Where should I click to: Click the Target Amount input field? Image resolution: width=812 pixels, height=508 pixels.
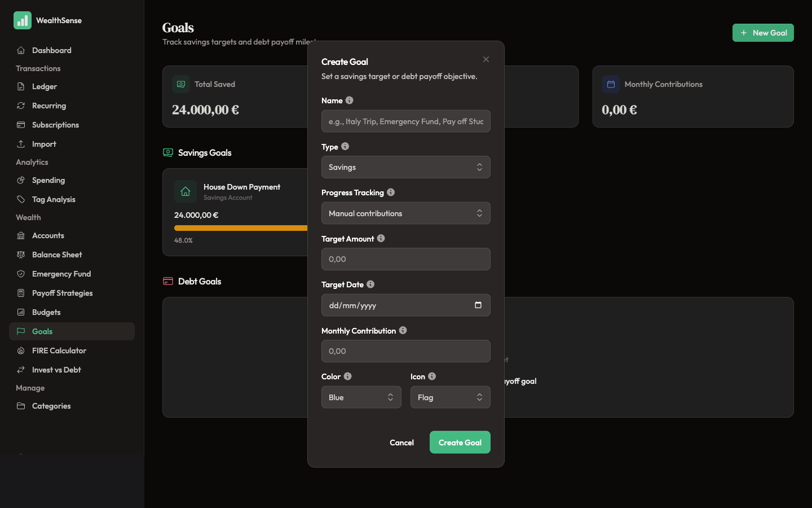coord(406,259)
